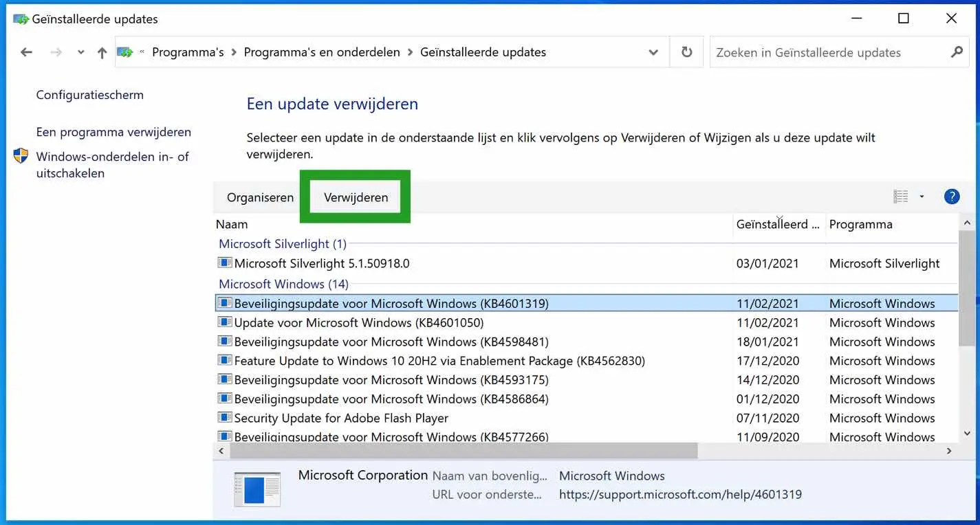Screen dimensions: 980x525
Task: Click date 17/12/2020 for KB4562830
Action: (767, 361)
